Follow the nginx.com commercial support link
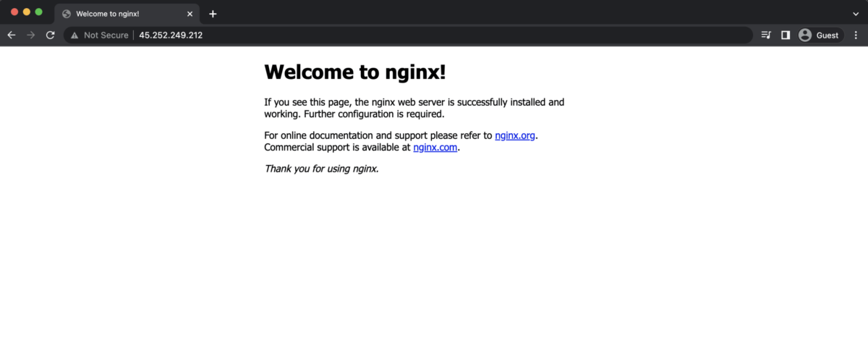The width and height of the screenshot is (868, 346). 435,148
